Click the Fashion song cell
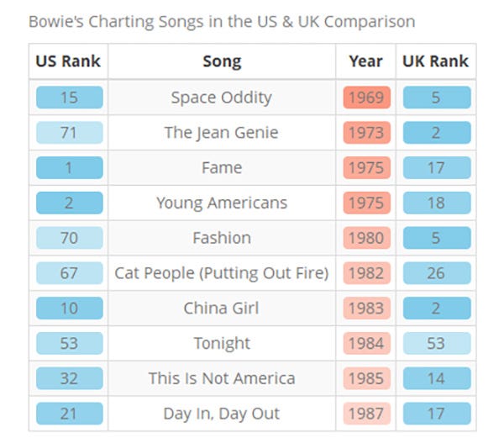This screenshot has width=504, height=443. point(222,238)
